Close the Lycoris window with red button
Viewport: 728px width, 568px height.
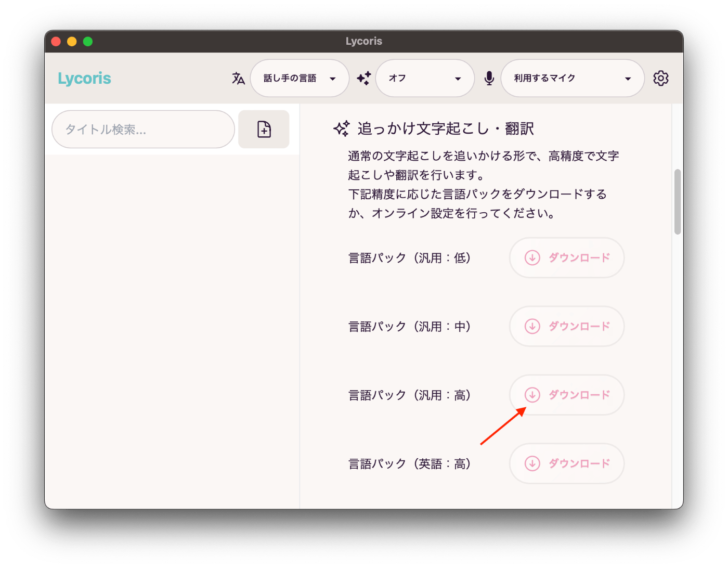pos(56,42)
